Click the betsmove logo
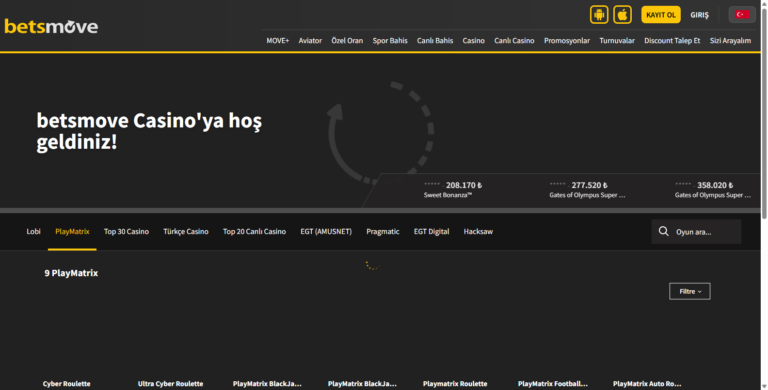This screenshot has height=390, width=768. [x=51, y=26]
